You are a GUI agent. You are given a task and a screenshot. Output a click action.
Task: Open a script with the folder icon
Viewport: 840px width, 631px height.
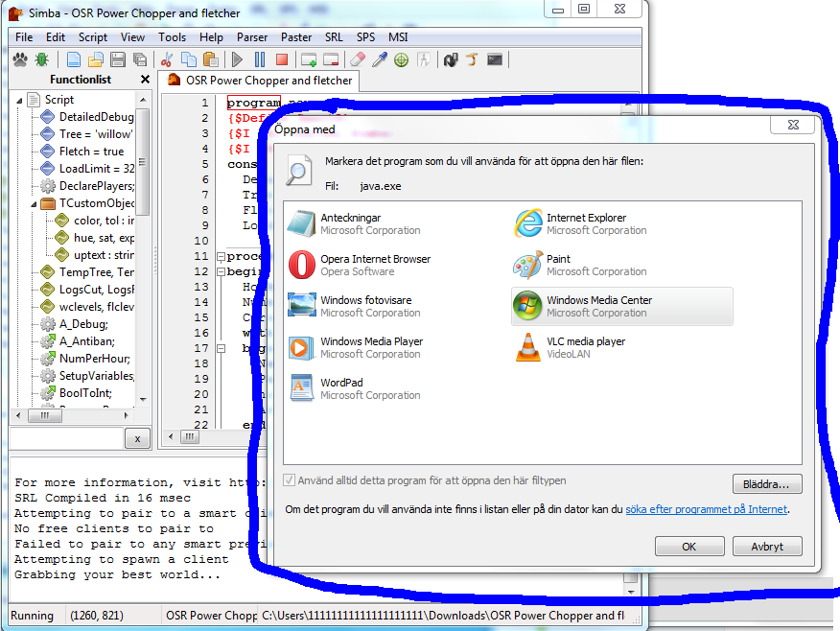96,59
